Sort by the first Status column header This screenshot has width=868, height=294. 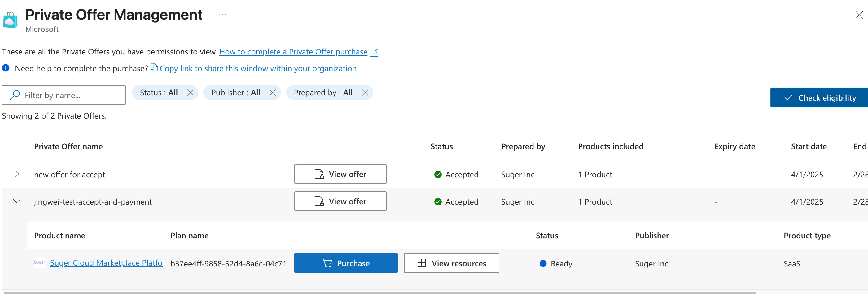(441, 146)
